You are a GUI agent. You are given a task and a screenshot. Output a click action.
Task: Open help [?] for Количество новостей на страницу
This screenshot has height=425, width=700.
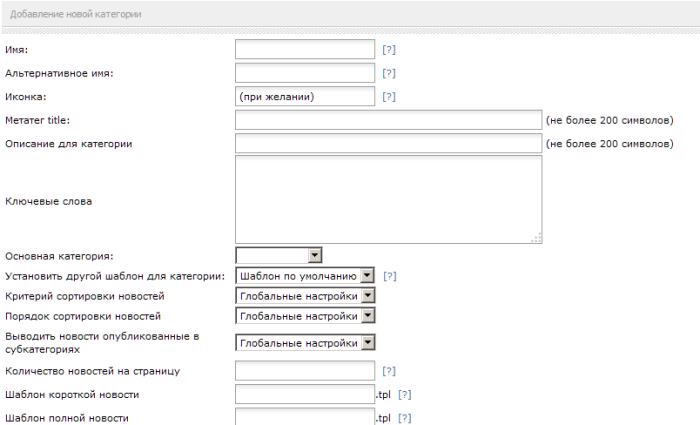tap(389, 371)
